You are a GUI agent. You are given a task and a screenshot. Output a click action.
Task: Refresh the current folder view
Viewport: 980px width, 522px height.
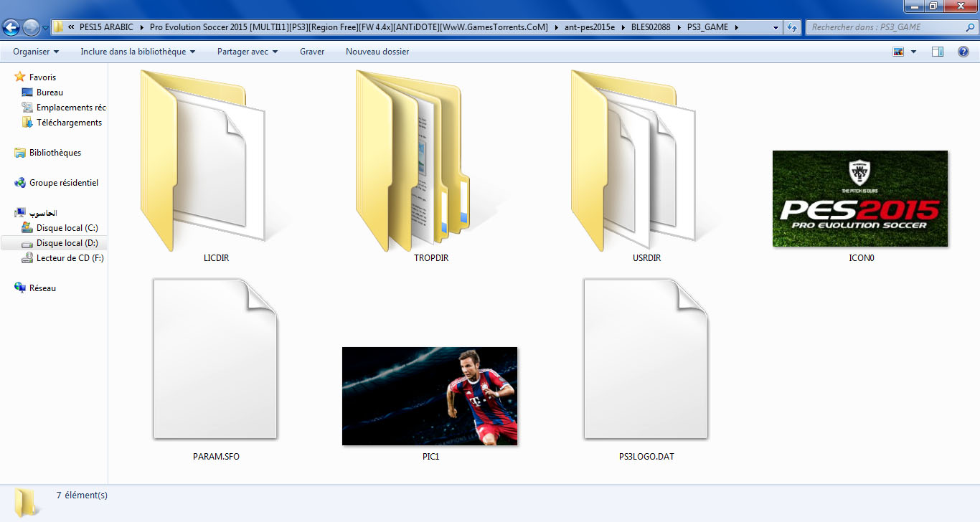[x=792, y=28]
